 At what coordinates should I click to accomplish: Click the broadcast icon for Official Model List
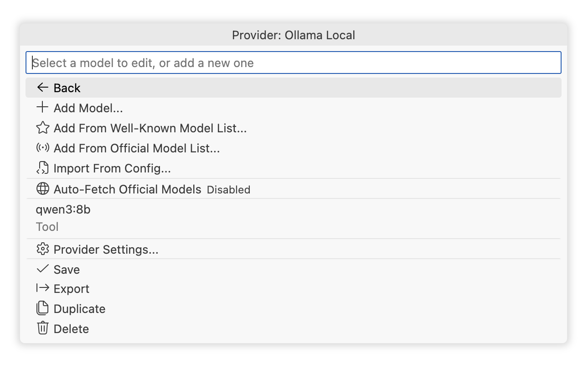[42, 148]
